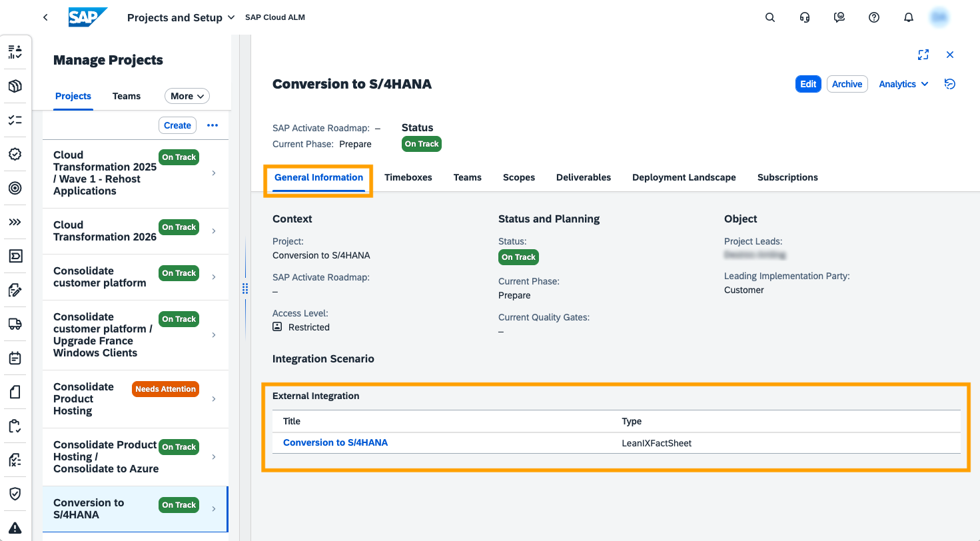
Task: Open the user avatar menu
Action: pos(940,18)
